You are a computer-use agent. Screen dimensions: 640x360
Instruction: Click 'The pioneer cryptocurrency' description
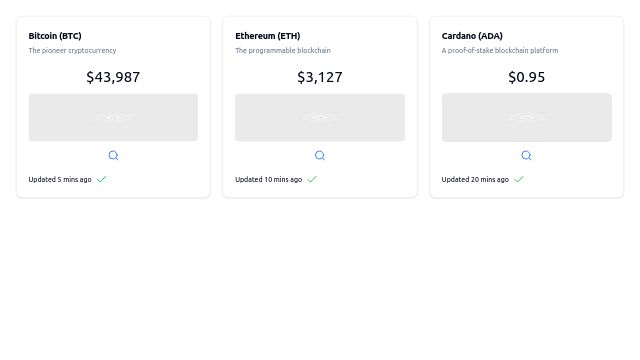(x=72, y=51)
